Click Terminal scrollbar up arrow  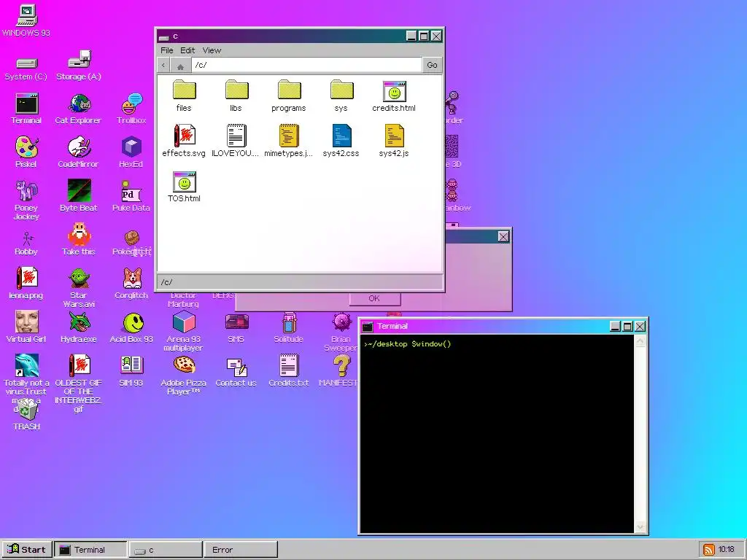coord(640,341)
